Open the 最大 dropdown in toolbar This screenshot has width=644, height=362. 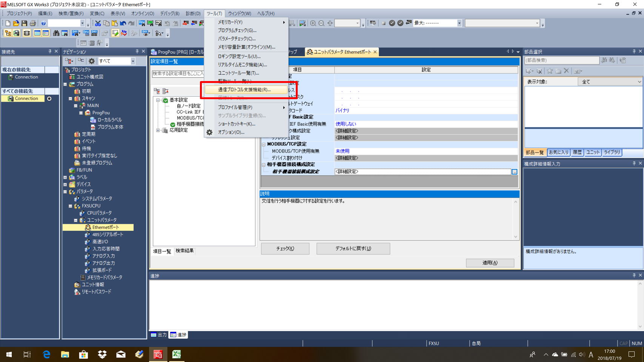[459, 23]
